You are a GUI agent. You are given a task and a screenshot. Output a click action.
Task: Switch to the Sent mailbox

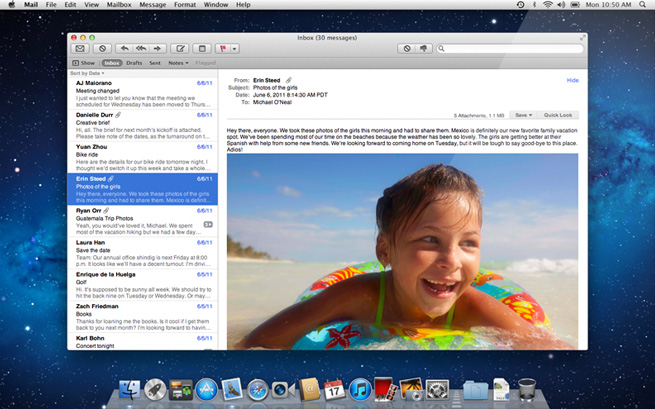(x=155, y=63)
